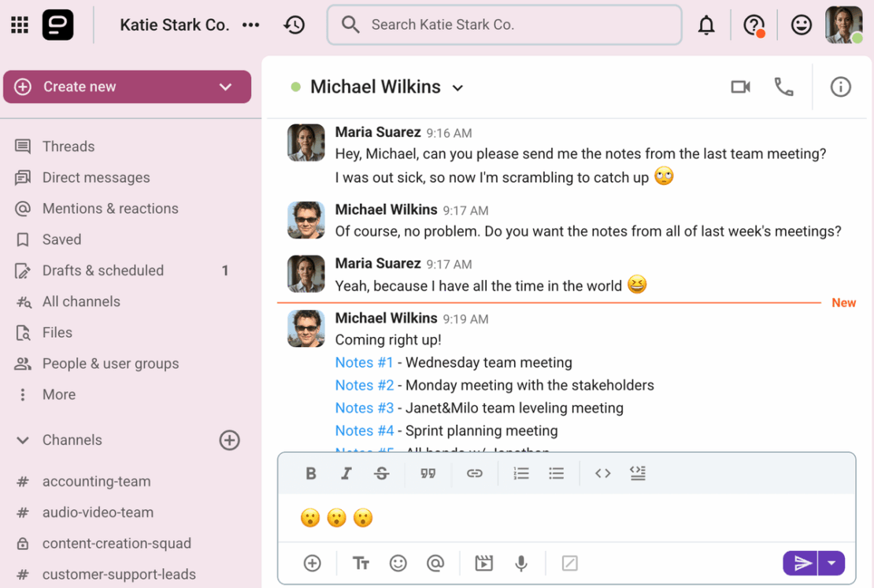Open the Notes #3 file link
The width and height of the screenshot is (874, 588).
(x=365, y=408)
